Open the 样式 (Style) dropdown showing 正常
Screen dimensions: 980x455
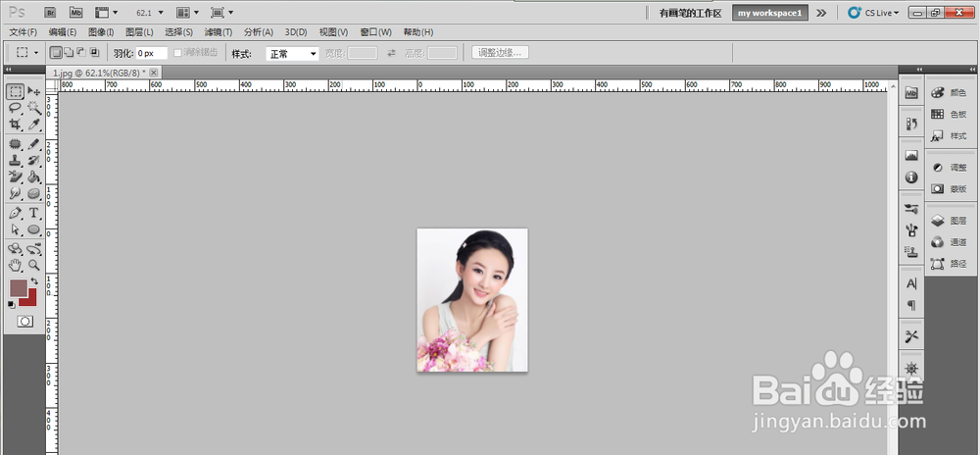point(292,54)
